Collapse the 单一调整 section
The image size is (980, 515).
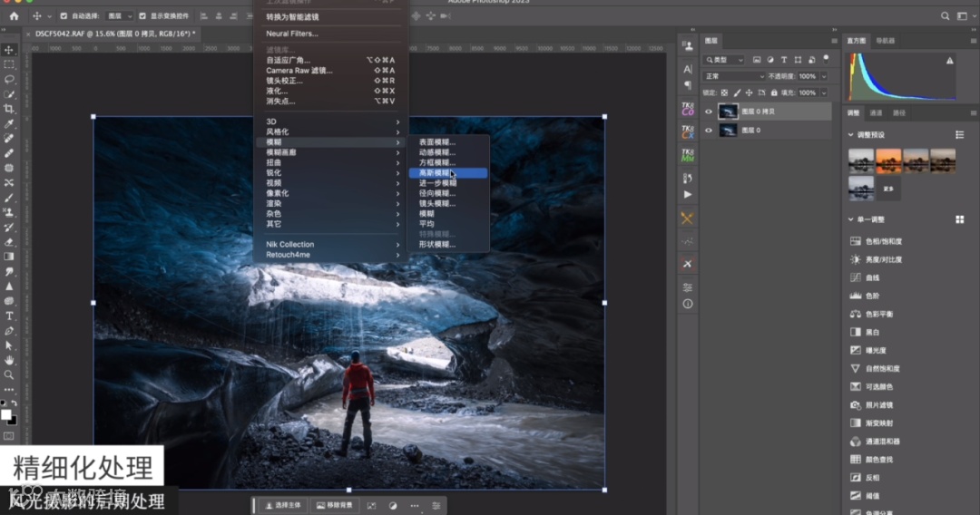click(x=850, y=219)
